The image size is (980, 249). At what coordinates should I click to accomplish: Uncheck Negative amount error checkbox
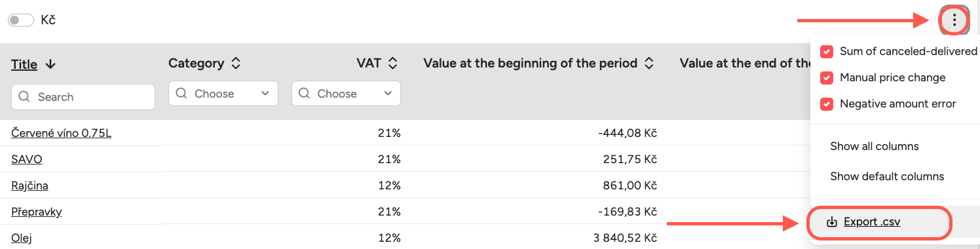click(x=827, y=104)
